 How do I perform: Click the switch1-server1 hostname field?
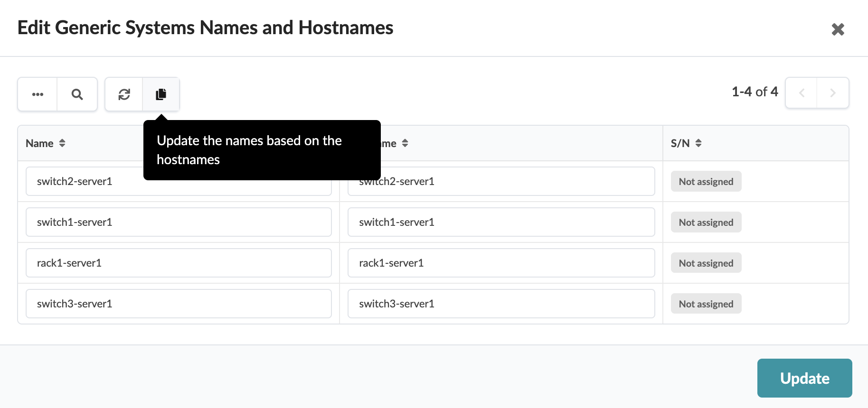click(x=500, y=222)
